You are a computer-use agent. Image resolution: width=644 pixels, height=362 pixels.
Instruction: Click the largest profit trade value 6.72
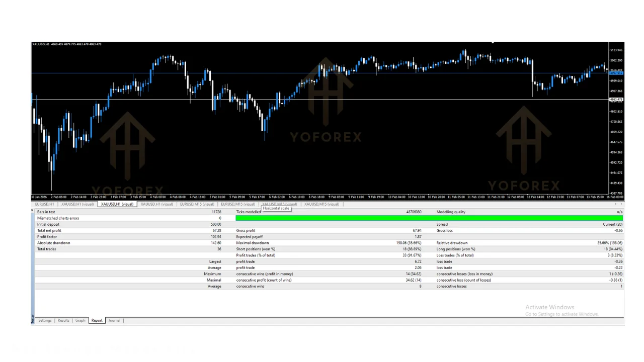tap(418, 261)
